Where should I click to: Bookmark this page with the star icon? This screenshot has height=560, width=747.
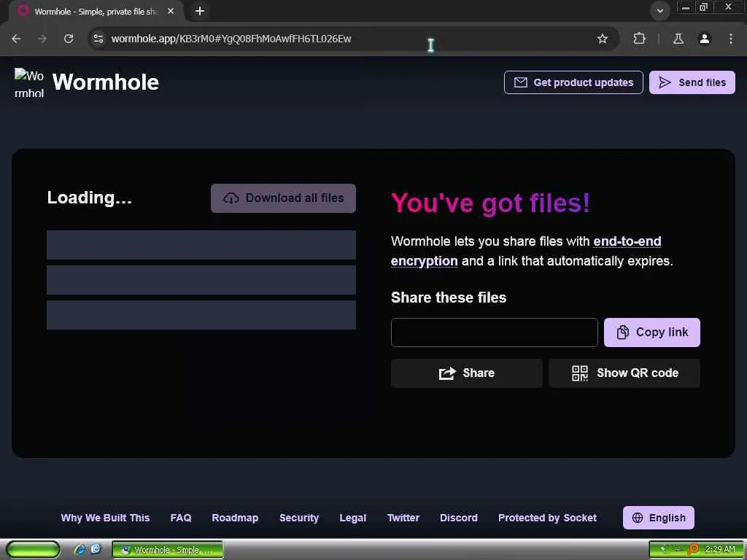(602, 39)
